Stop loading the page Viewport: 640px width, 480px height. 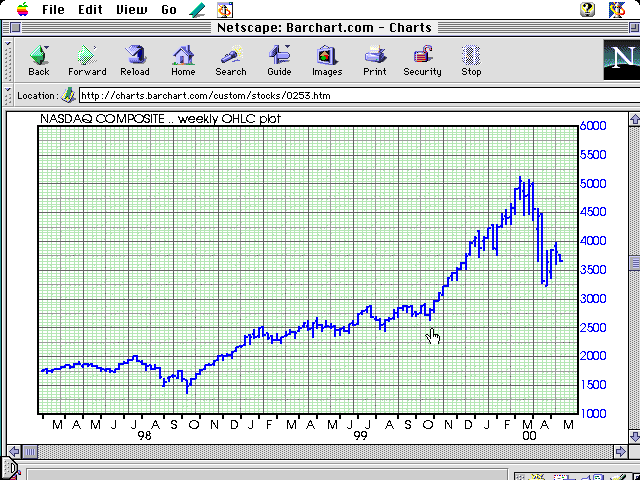(x=471, y=60)
